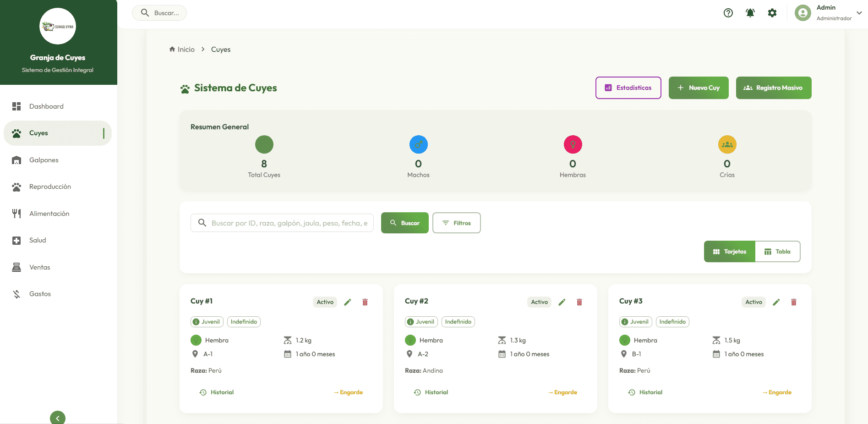Delete Cuy #2 using trash icon
Viewport: 868px width, 424px height.
(579, 302)
